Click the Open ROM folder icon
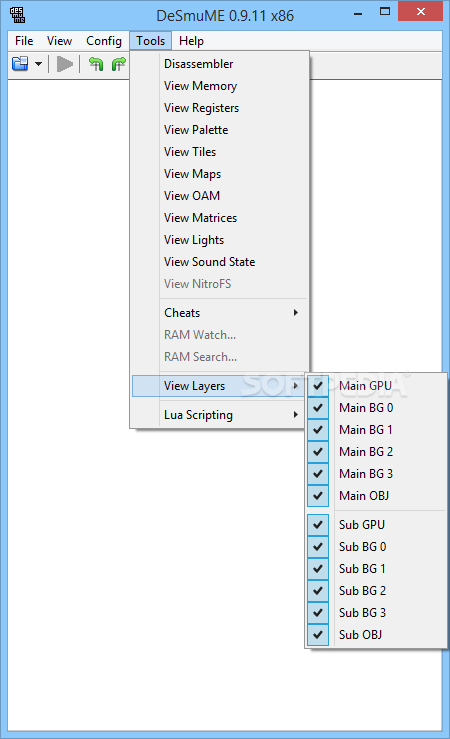The height and width of the screenshot is (739, 450). click(20, 64)
